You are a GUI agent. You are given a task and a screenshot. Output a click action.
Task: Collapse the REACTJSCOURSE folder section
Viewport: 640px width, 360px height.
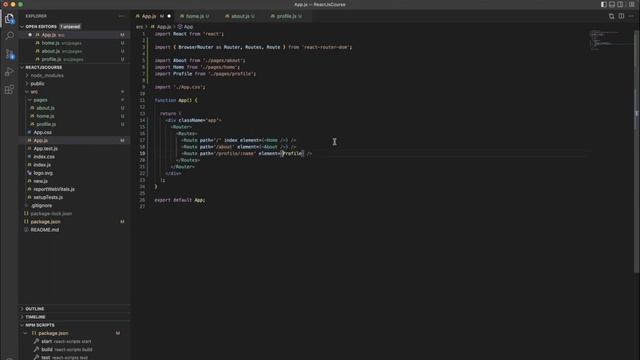tap(44, 67)
